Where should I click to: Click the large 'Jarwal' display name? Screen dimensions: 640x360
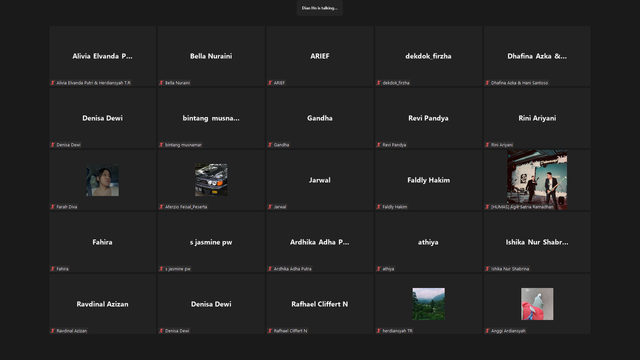(320, 180)
